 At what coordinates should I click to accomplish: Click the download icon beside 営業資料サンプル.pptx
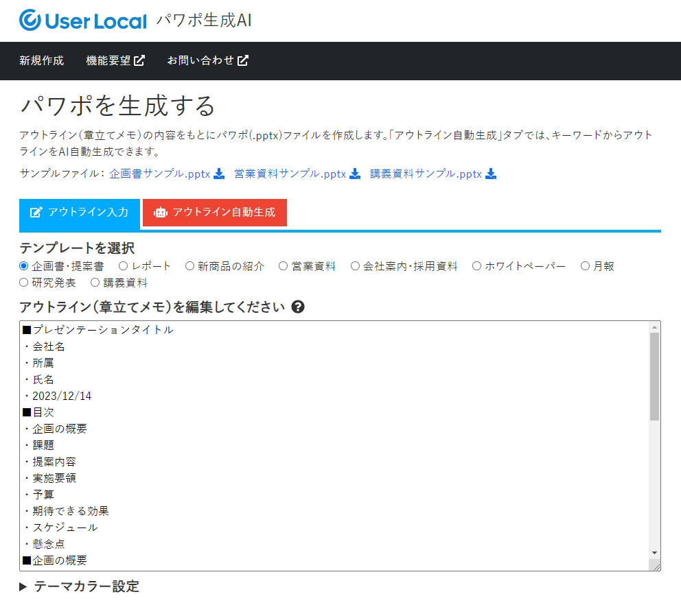(x=355, y=174)
